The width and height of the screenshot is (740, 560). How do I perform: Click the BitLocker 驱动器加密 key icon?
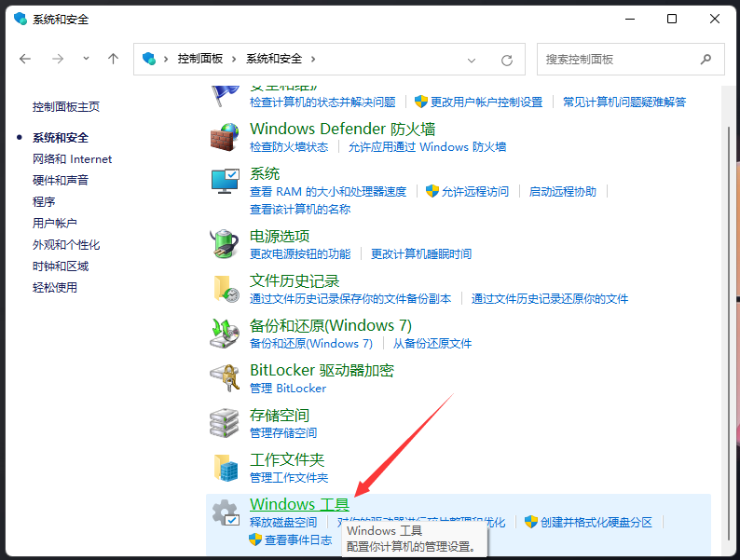[x=226, y=378]
